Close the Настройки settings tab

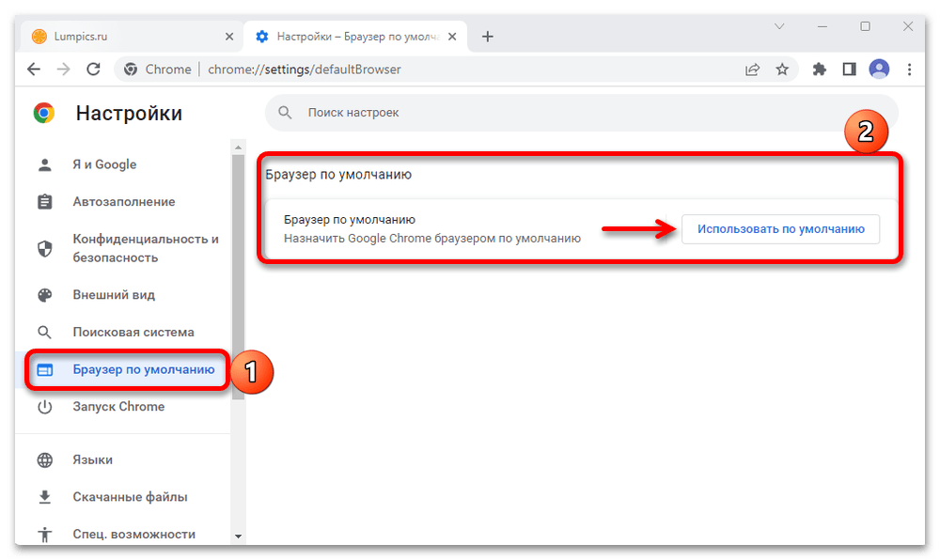pos(452,37)
